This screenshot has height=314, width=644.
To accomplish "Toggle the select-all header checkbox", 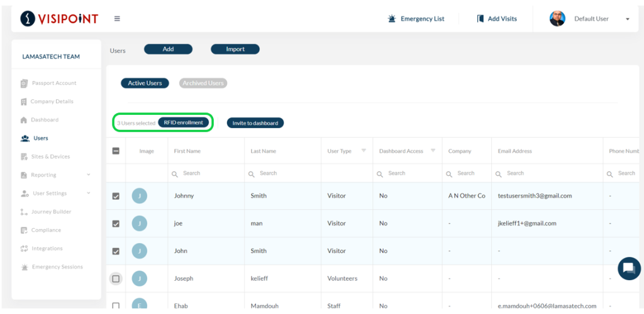I will pos(116,151).
